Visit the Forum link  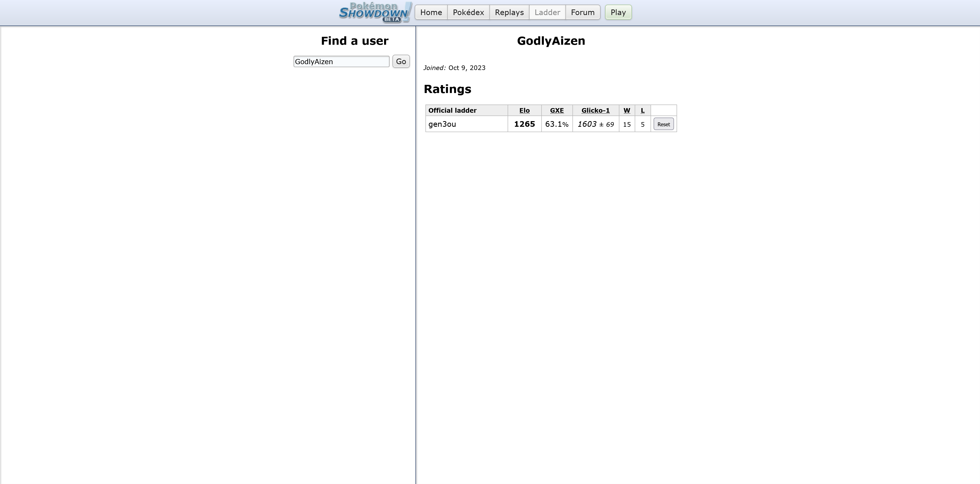(x=582, y=13)
